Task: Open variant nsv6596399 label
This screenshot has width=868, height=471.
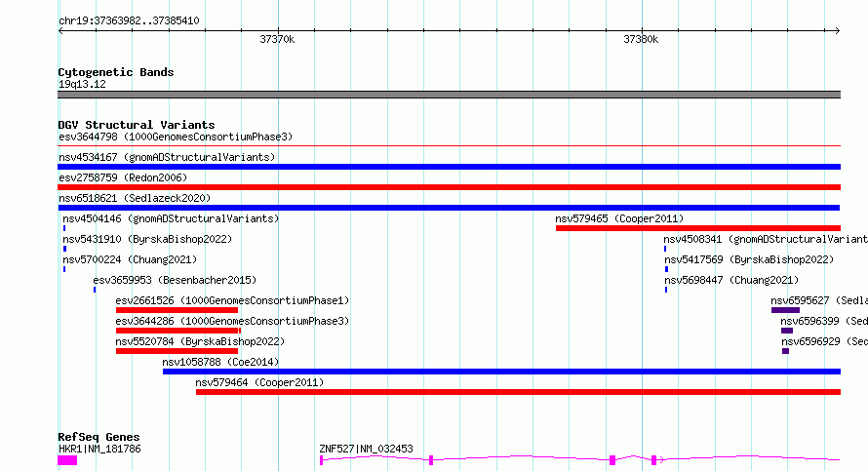Action: [x=824, y=321]
